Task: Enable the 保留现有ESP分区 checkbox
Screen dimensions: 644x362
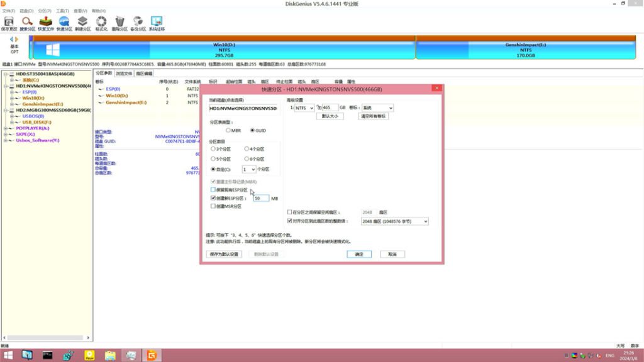Action: coord(213,189)
